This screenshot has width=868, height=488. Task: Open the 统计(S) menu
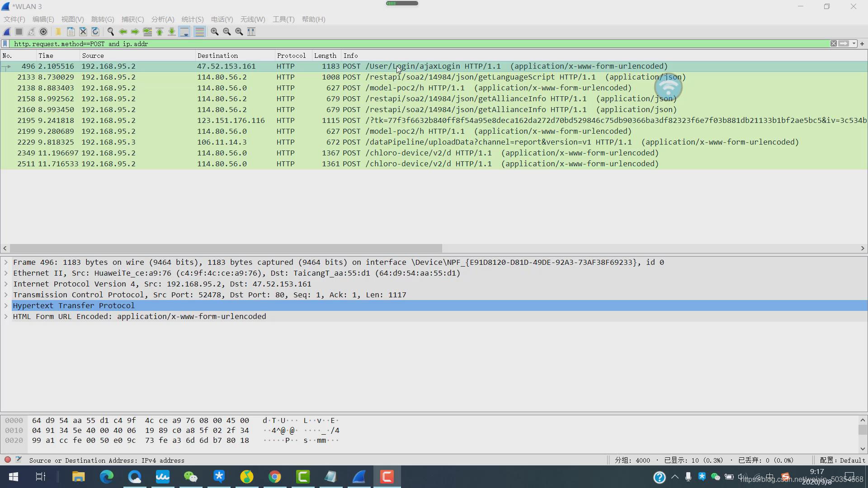point(193,19)
